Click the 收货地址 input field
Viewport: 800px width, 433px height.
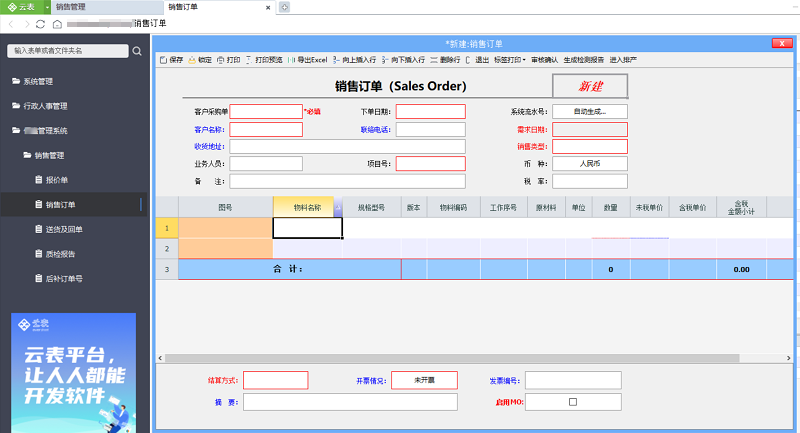coord(347,146)
